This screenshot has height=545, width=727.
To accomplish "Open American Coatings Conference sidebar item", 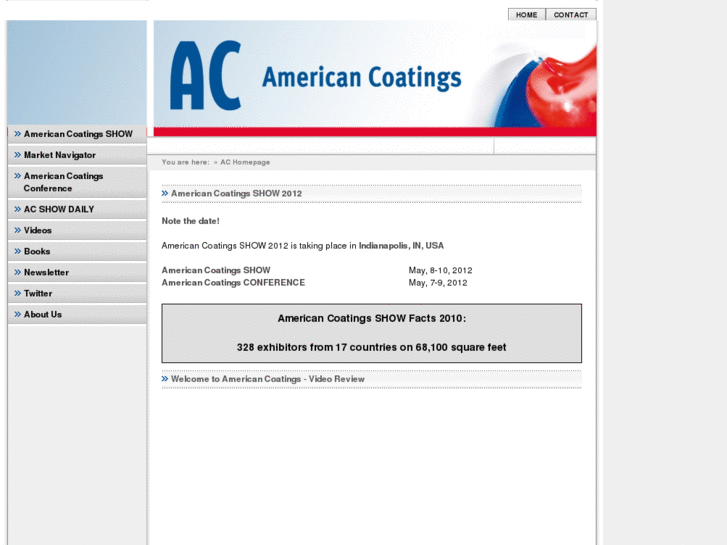I will coord(77,182).
